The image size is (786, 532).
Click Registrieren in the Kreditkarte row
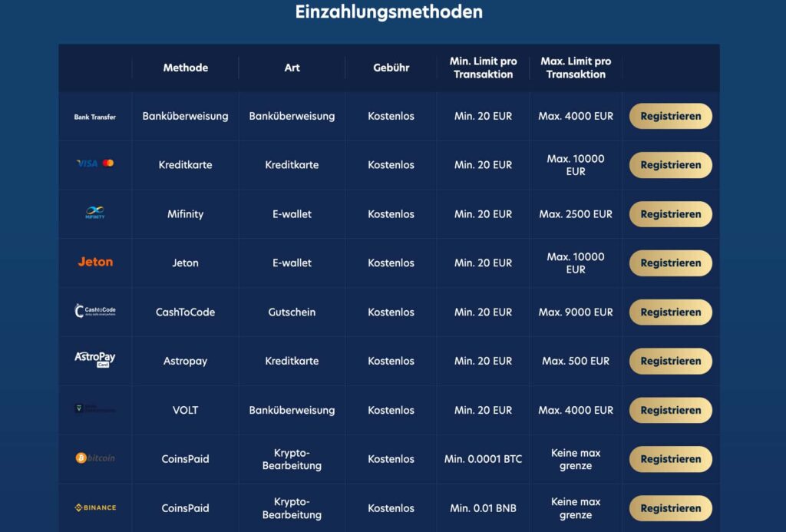pos(670,165)
